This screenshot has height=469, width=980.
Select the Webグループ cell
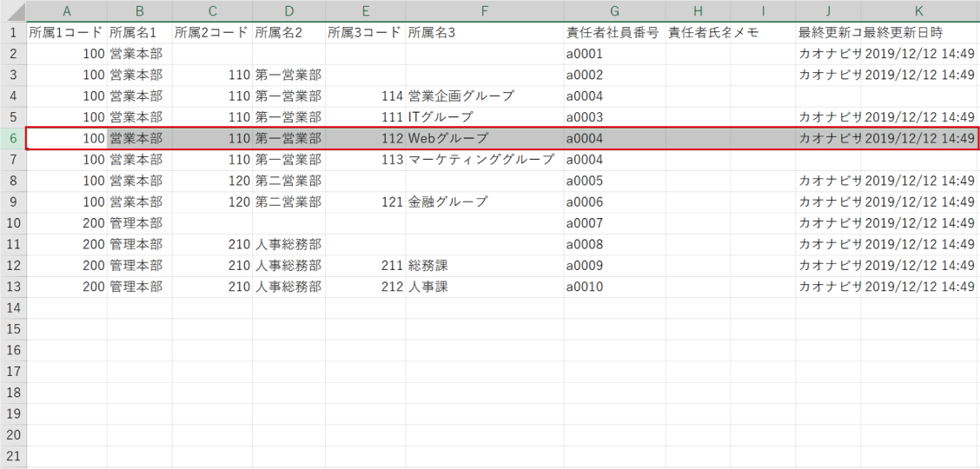click(484, 138)
